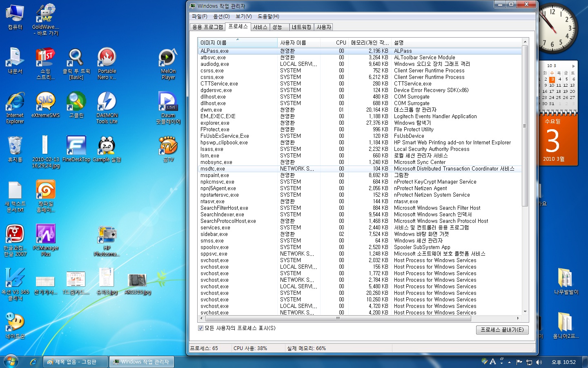The height and width of the screenshot is (368, 588).
Task: Click next month arrow in calendar gadget
Action: coord(573,66)
